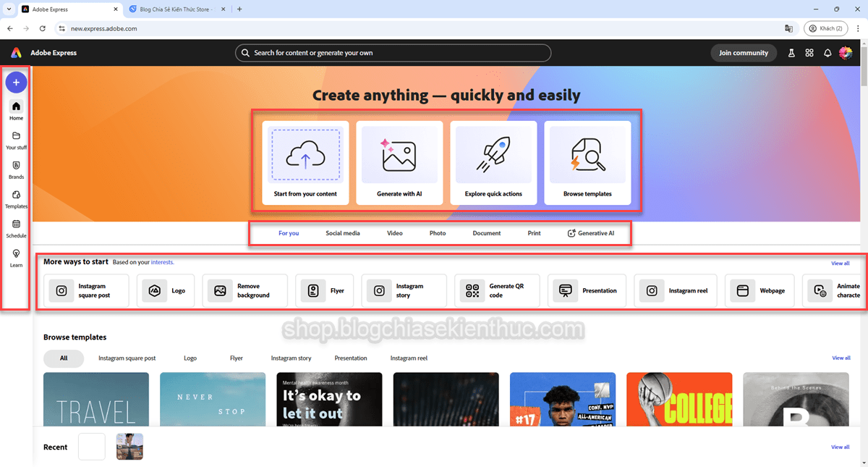Open the TRAVEL template thumbnail
The image size is (868, 467).
click(96, 400)
